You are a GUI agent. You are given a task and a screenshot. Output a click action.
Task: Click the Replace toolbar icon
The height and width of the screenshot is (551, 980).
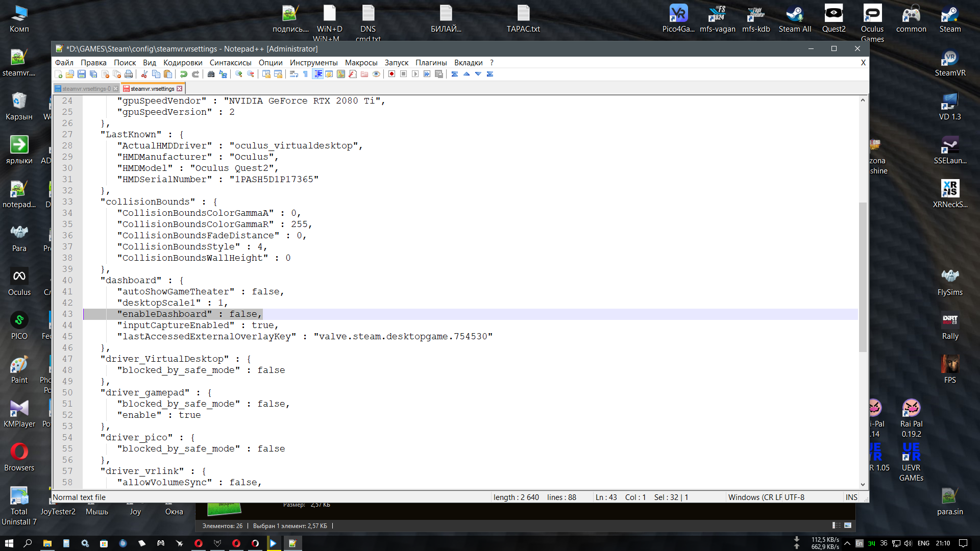pos(223,74)
